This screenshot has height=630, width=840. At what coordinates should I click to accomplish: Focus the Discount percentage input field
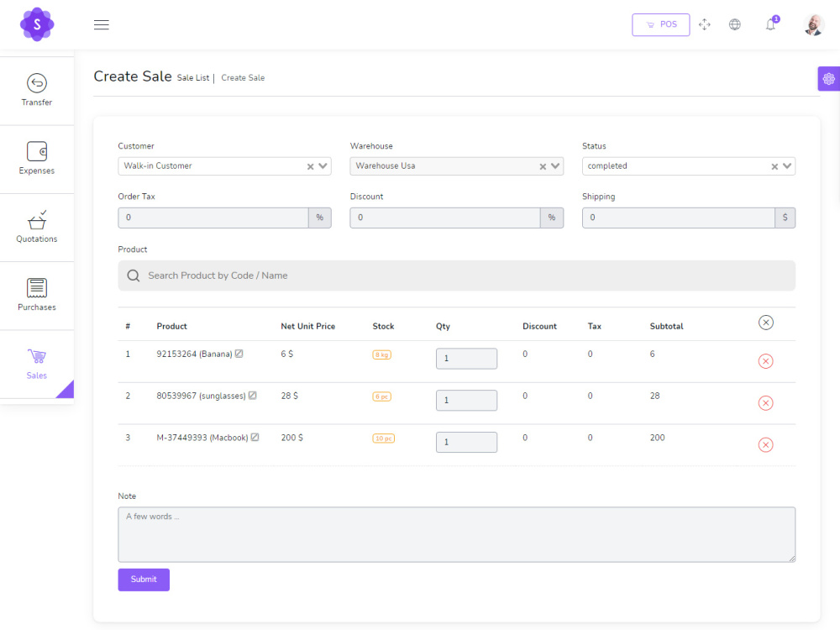pos(445,218)
